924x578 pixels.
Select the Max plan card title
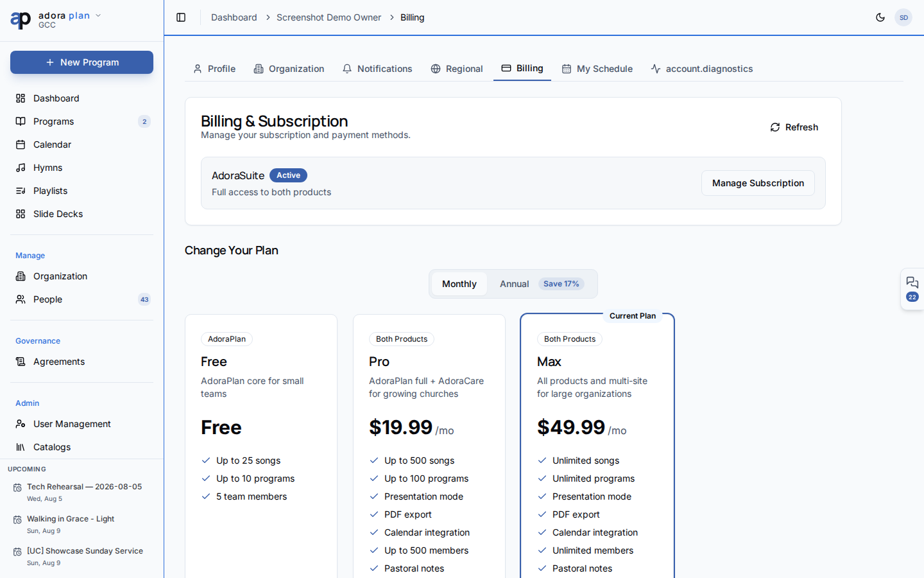click(549, 362)
